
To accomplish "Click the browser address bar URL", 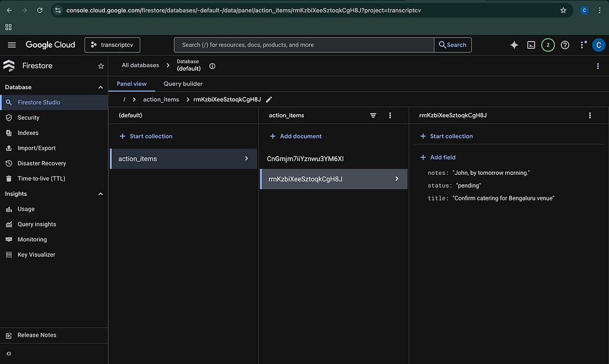I will coord(243,11).
